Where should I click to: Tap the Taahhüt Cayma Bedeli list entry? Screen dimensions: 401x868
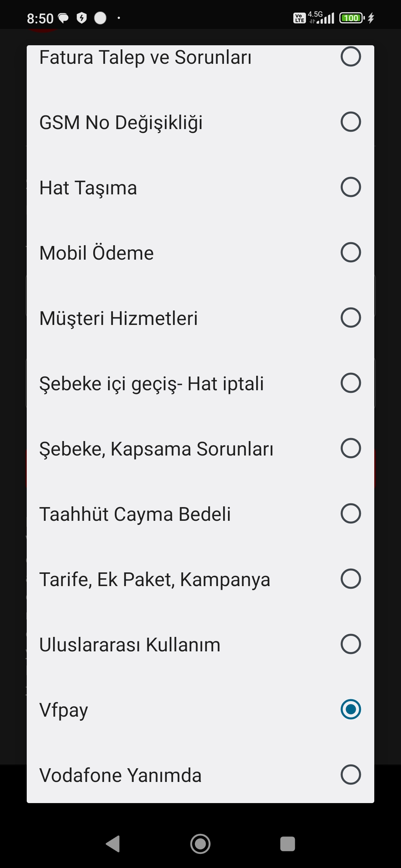point(200,513)
